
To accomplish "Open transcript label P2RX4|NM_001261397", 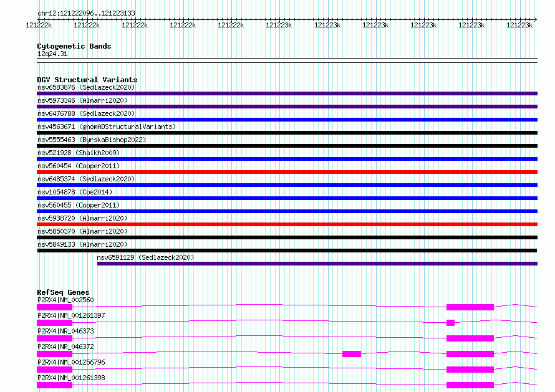I will [71, 315].
